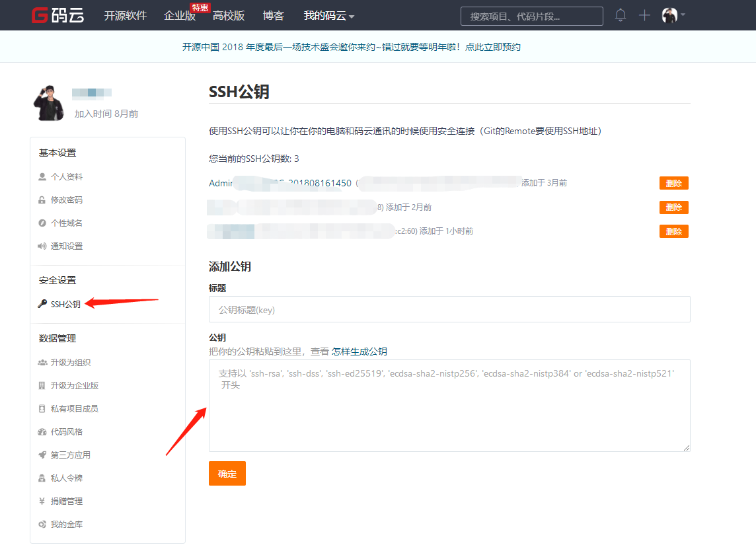Focus the public key textarea
The width and height of the screenshot is (756, 555).
(449, 406)
